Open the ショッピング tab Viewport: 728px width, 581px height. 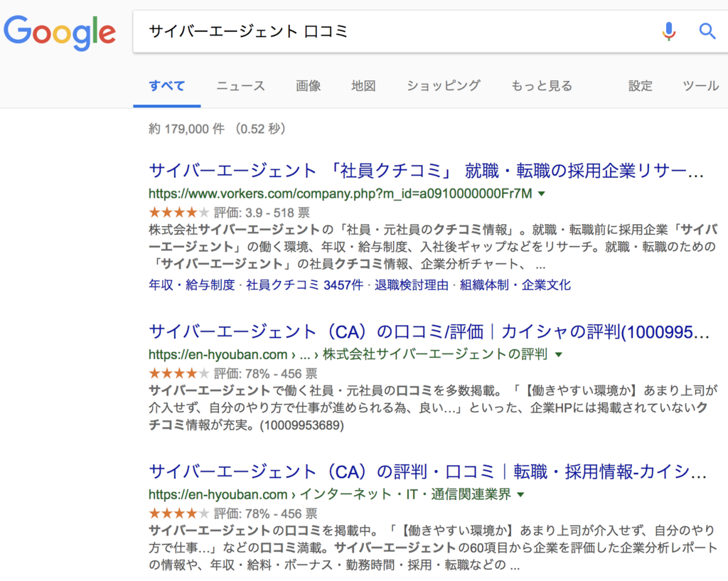click(x=444, y=86)
